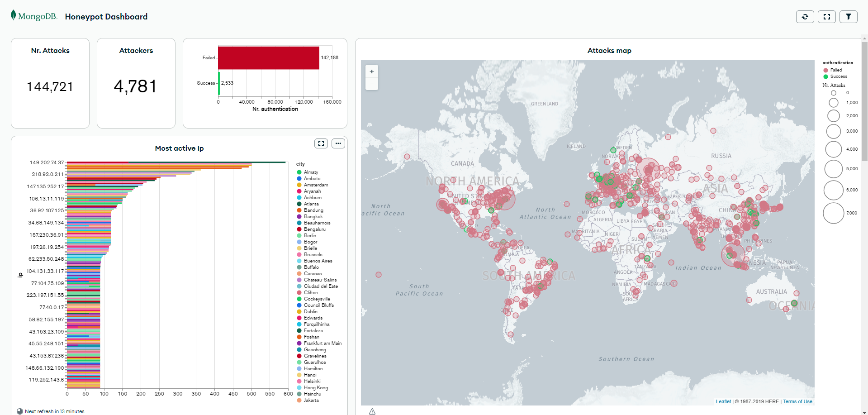
Task: Open the Leaflet attribution link
Action: tap(723, 401)
